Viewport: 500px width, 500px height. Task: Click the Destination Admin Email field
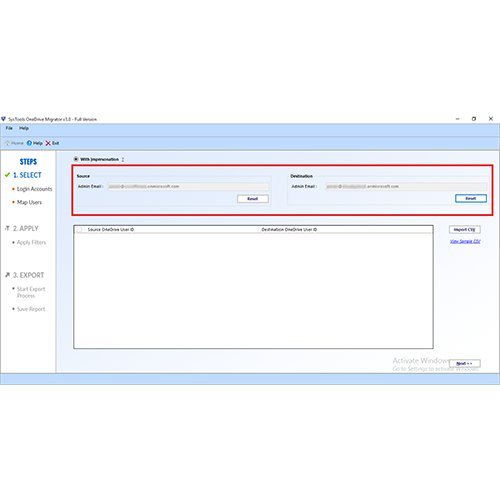[406, 186]
